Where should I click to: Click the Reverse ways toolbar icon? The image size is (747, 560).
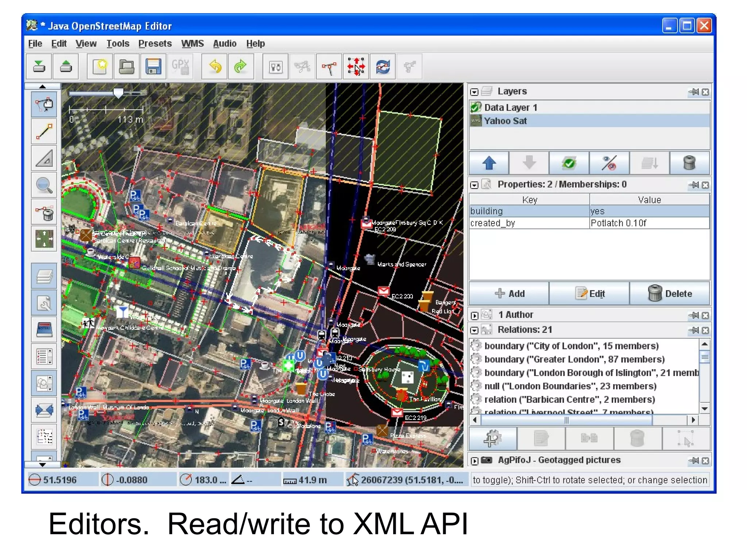[x=383, y=66]
